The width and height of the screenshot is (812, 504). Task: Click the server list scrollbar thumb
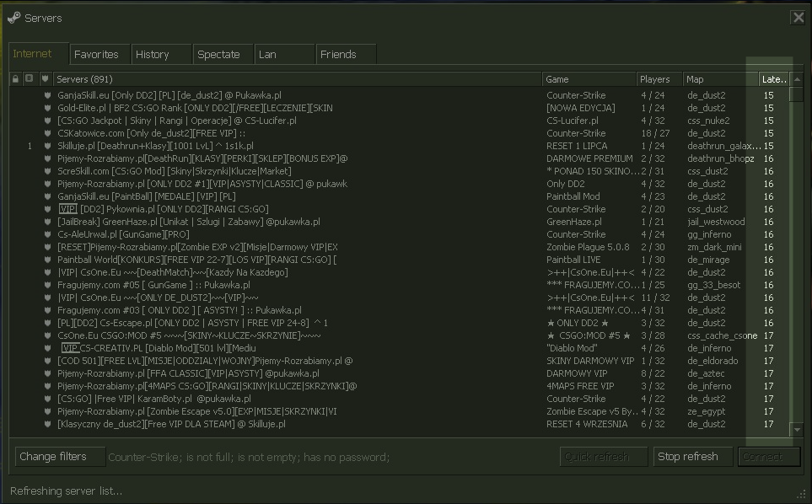(797, 94)
